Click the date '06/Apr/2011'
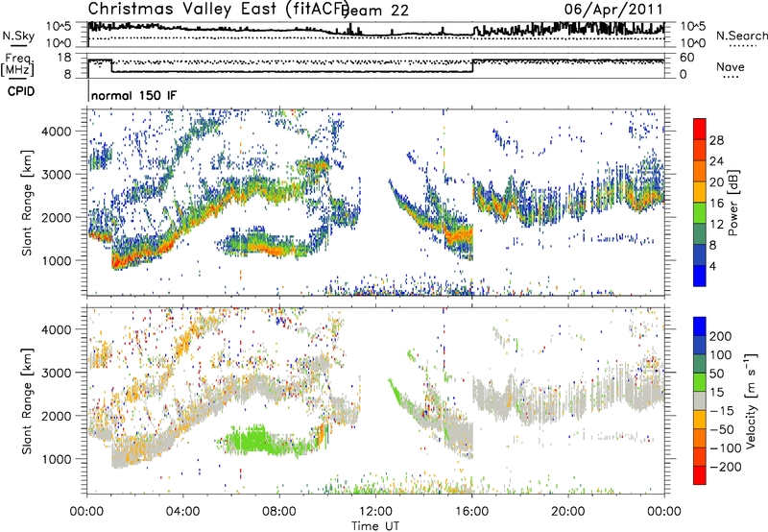768x532 pixels. pyautogui.click(x=613, y=10)
